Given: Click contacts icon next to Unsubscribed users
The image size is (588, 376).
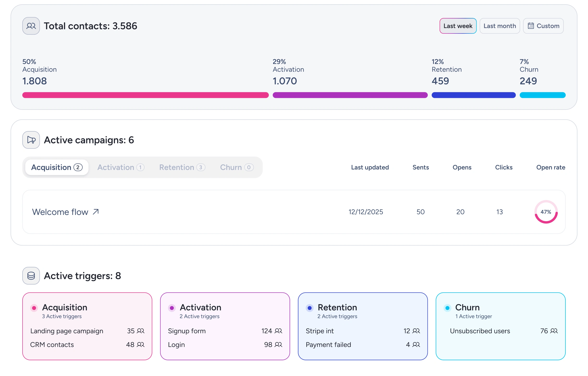Looking at the screenshot, I should [554, 331].
